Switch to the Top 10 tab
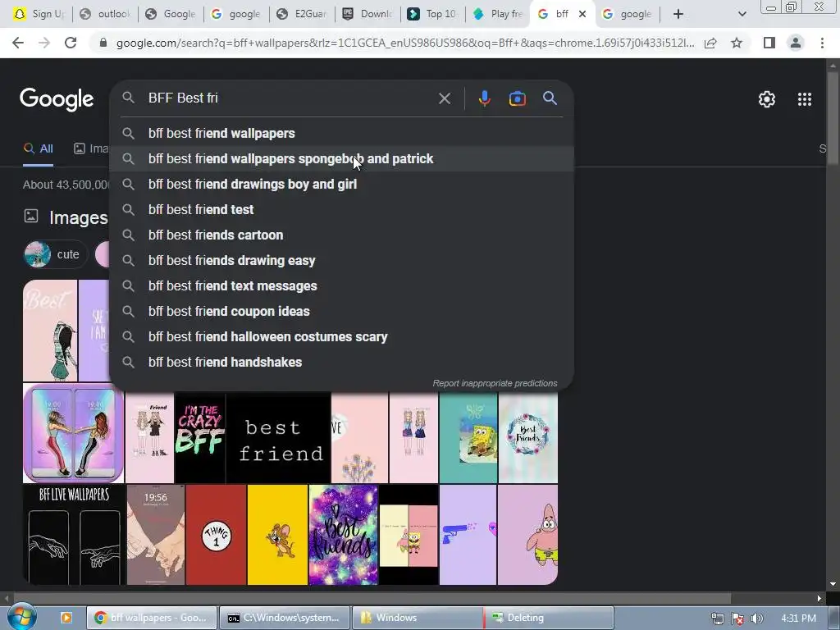Viewport: 840px width, 630px height. tap(433, 14)
